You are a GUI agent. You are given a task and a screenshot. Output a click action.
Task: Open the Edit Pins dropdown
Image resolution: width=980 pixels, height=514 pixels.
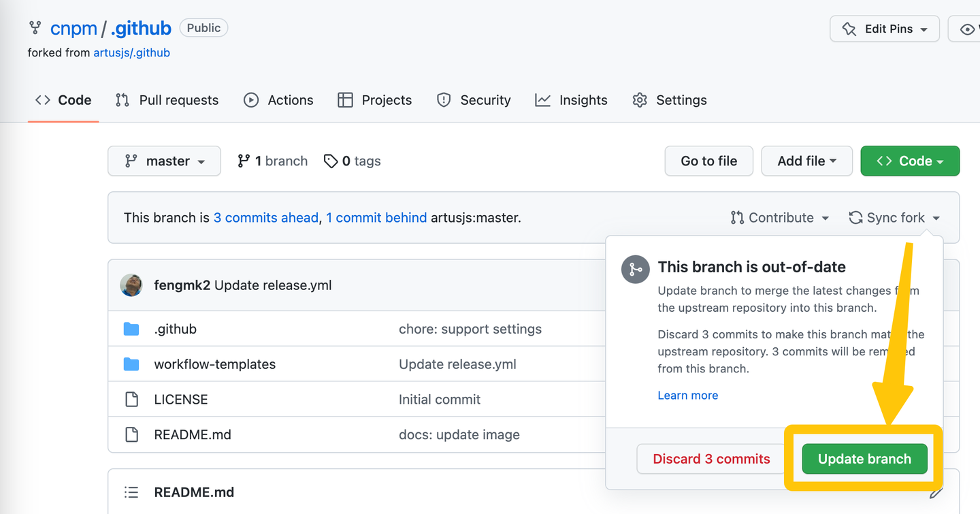(884, 29)
